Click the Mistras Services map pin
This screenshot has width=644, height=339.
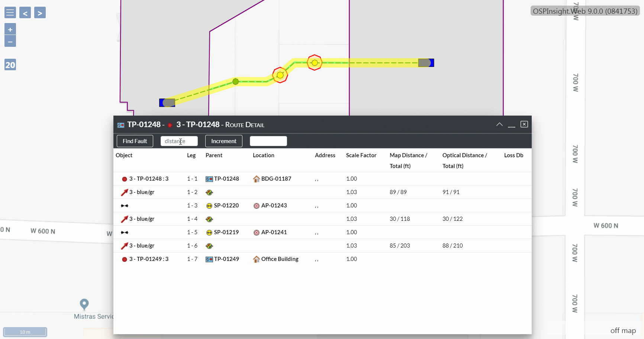point(84,304)
